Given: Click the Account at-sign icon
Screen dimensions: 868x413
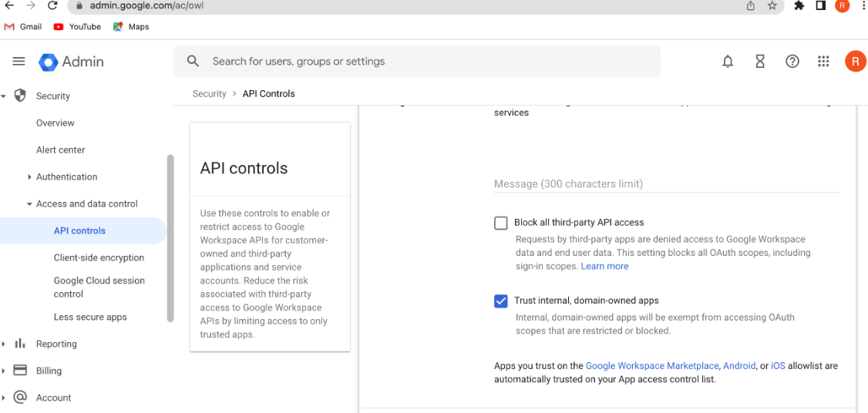Looking at the screenshot, I should [x=20, y=397].
